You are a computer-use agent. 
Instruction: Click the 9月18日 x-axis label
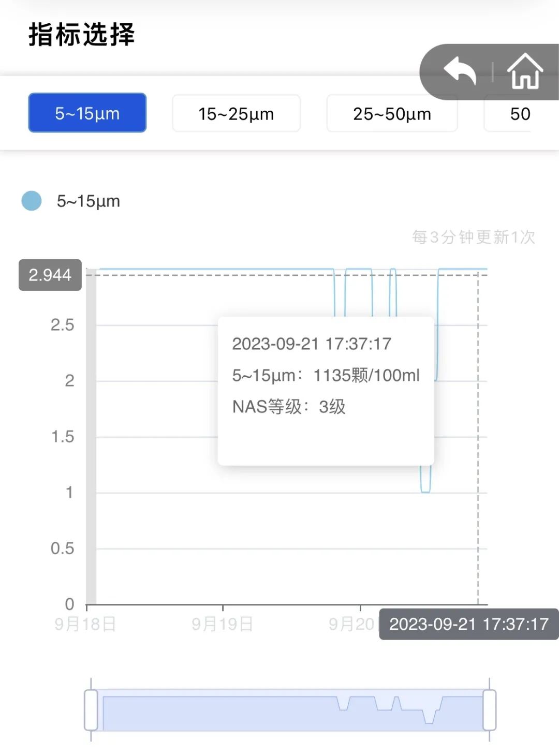85,624
